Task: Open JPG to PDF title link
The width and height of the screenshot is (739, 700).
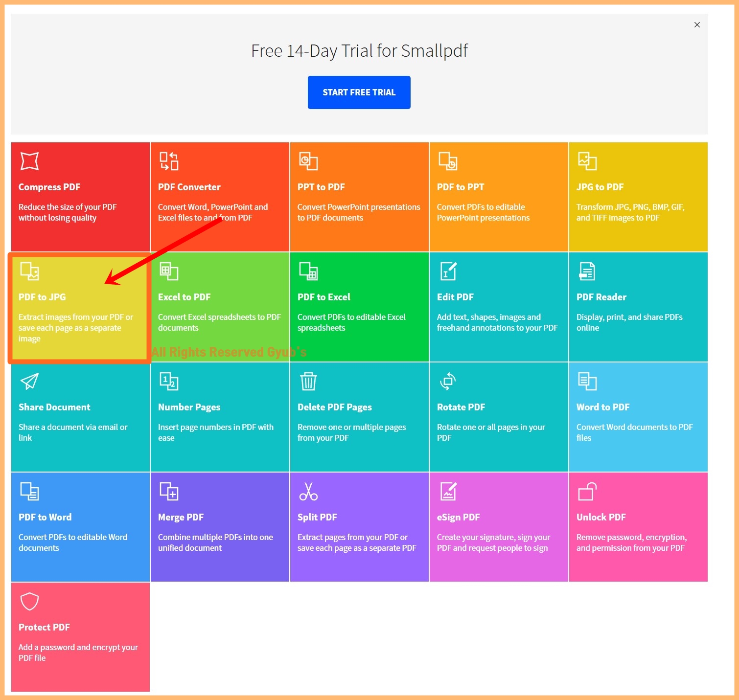Action: tap(600, 187)
